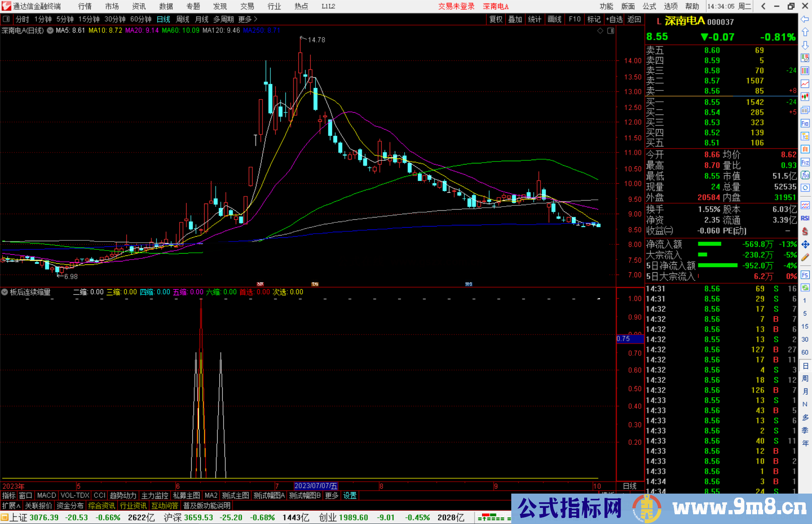Click the candlestick chart sidebar icon
The height and width of the screenshot is (524, 812).
(805, 97)
